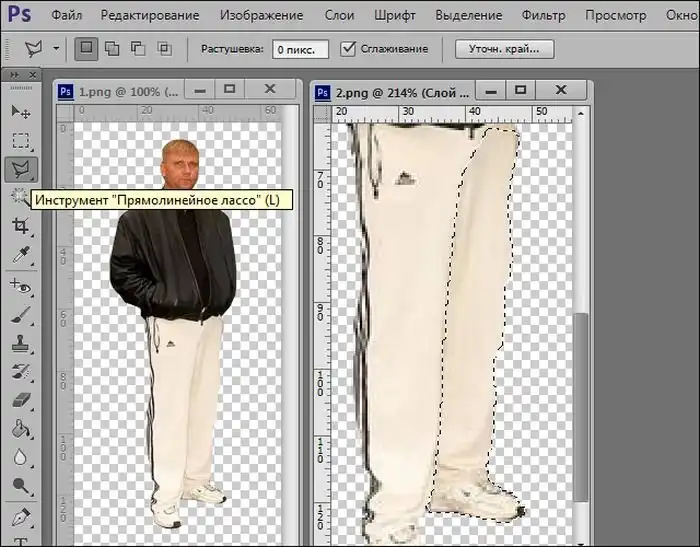This screenshot has width=700, height=547.
Task: Enable Intersect with Selection mode
Action: (x=163, y=48)
